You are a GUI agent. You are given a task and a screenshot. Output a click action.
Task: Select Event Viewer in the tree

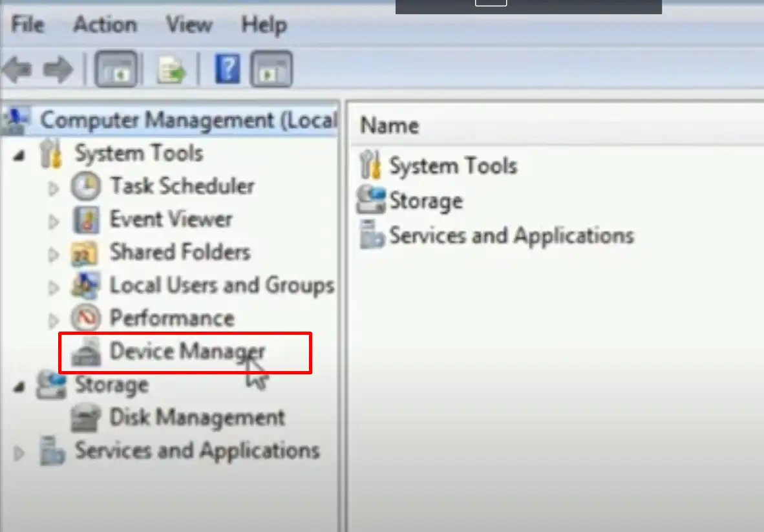click(x=171, y=218)
